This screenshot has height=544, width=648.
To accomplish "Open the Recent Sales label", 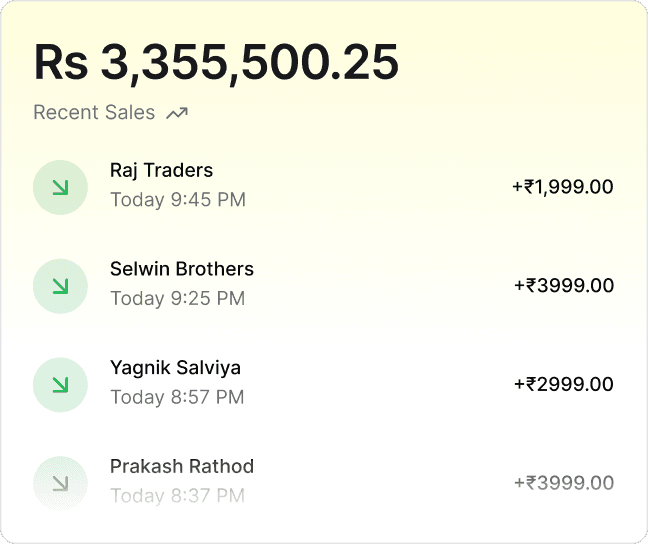I will (94, 112).
